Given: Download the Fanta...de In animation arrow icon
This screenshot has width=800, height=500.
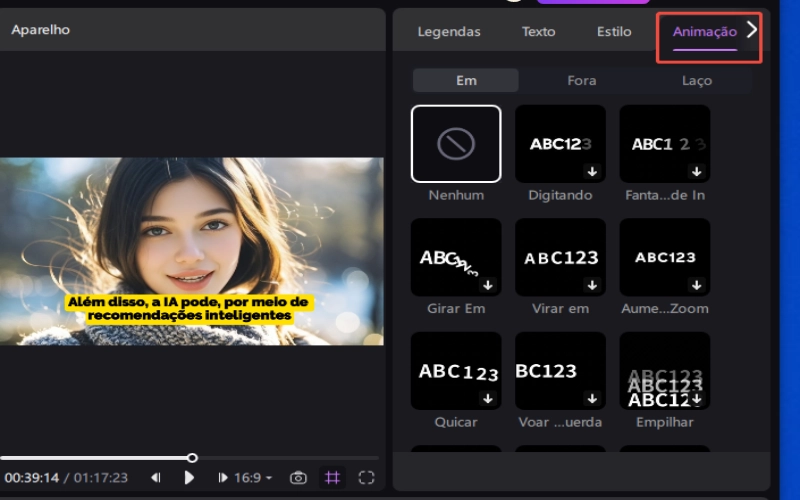Looking at the screenshot, I should coord(696,171).
